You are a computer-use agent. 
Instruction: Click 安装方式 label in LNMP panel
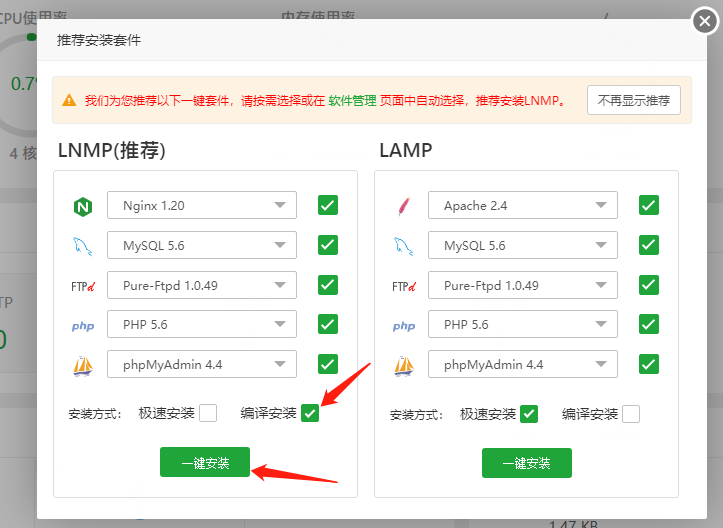[95, 414]
